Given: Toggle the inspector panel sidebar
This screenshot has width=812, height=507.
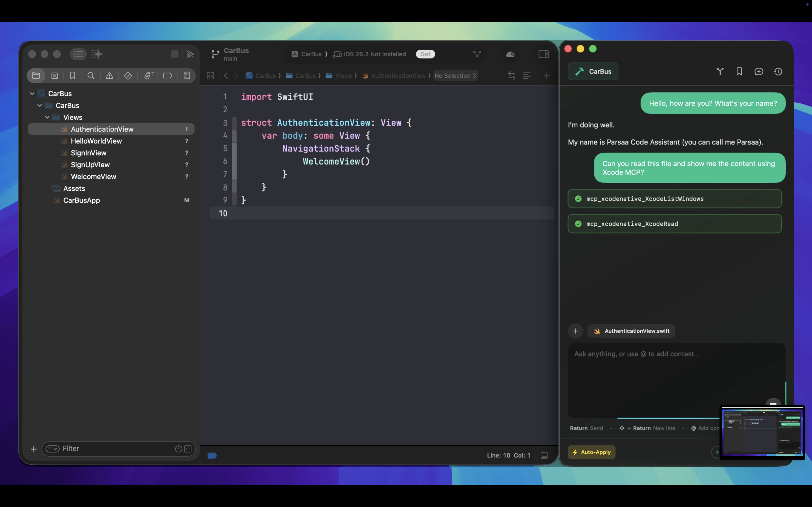Looking at the screenshot, I should pos(544,54).
